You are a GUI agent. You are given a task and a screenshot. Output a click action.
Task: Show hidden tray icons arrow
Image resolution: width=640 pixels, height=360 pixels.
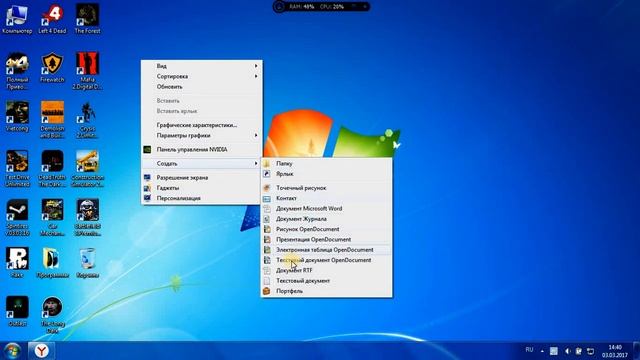pyautogui.click(x=542, y=351)
